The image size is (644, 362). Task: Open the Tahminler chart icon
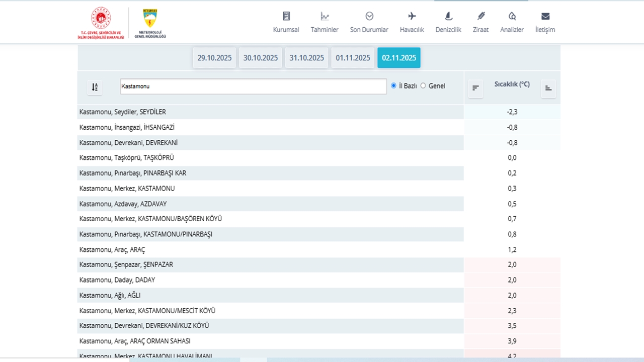(x=325, y=16)
